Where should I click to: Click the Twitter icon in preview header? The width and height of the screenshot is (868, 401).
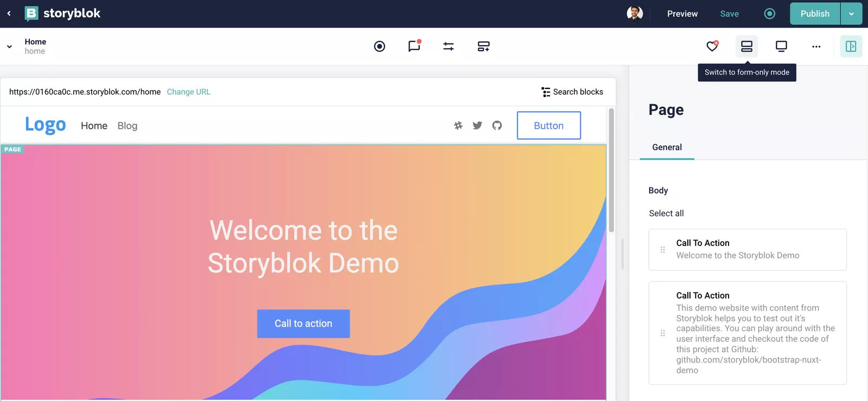[x=477, y=125]
